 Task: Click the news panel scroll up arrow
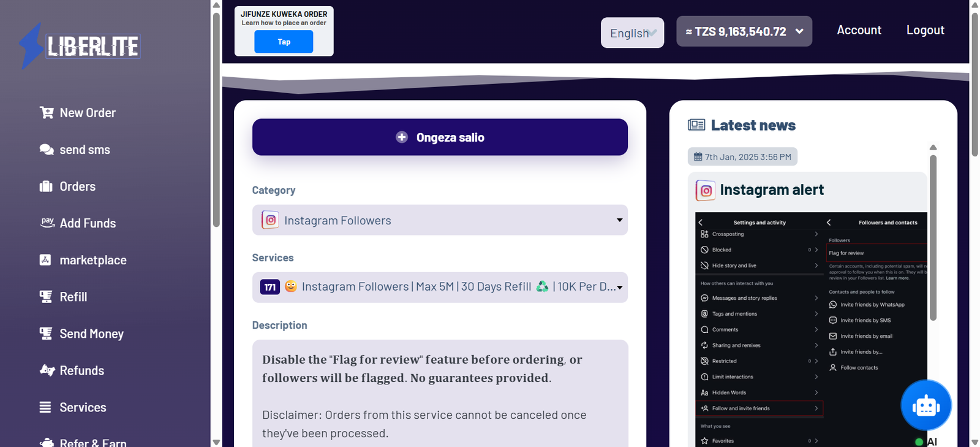(933, 147)
